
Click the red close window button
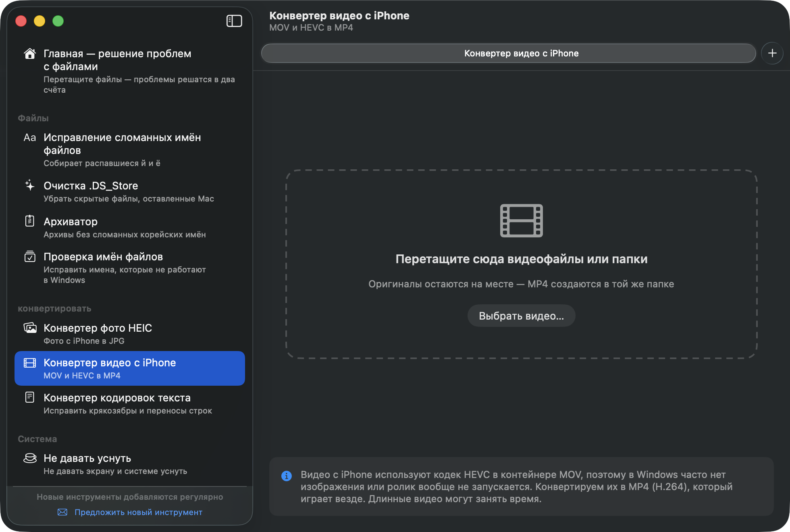[x=21, y=21]
